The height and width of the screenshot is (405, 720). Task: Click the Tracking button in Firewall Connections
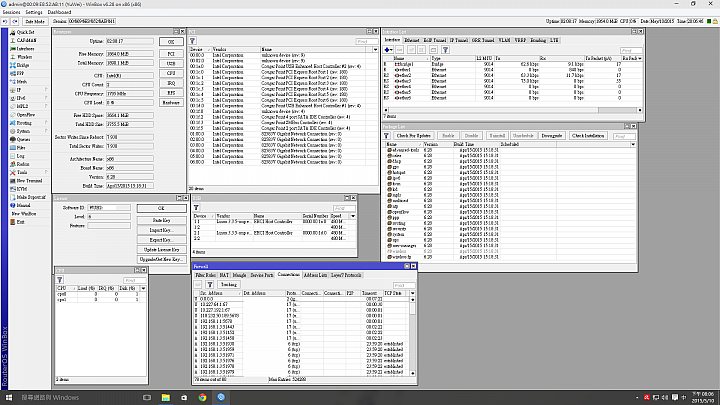pyautogui.click(x=229, y=285)
